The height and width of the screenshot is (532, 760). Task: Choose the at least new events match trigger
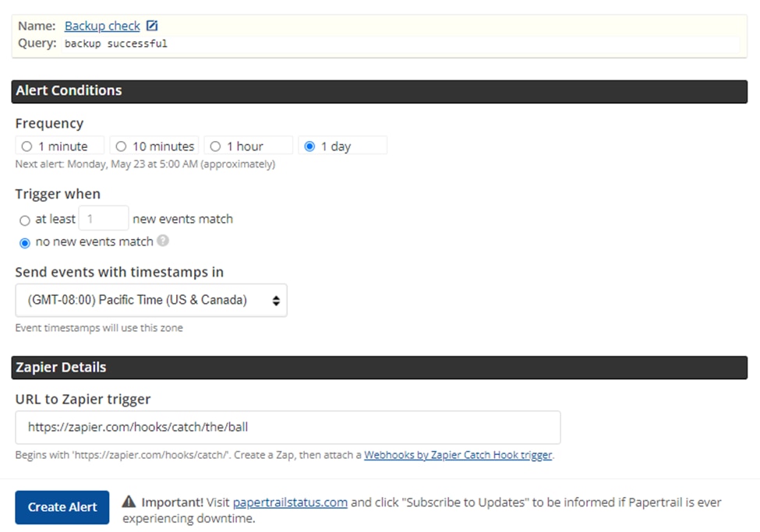tap(25, 220)
